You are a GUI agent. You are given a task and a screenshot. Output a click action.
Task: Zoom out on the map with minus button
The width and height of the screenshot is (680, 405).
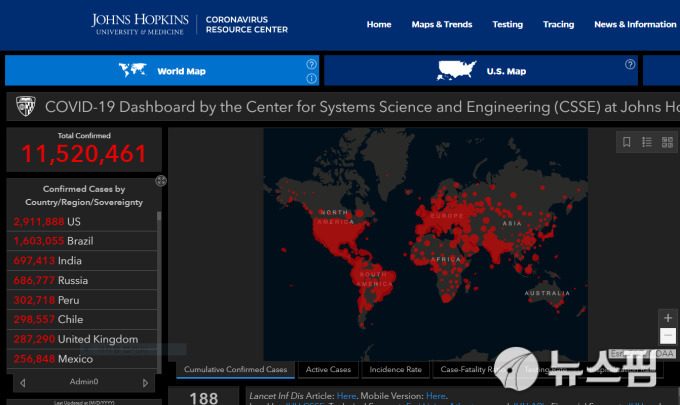(667, 335)
